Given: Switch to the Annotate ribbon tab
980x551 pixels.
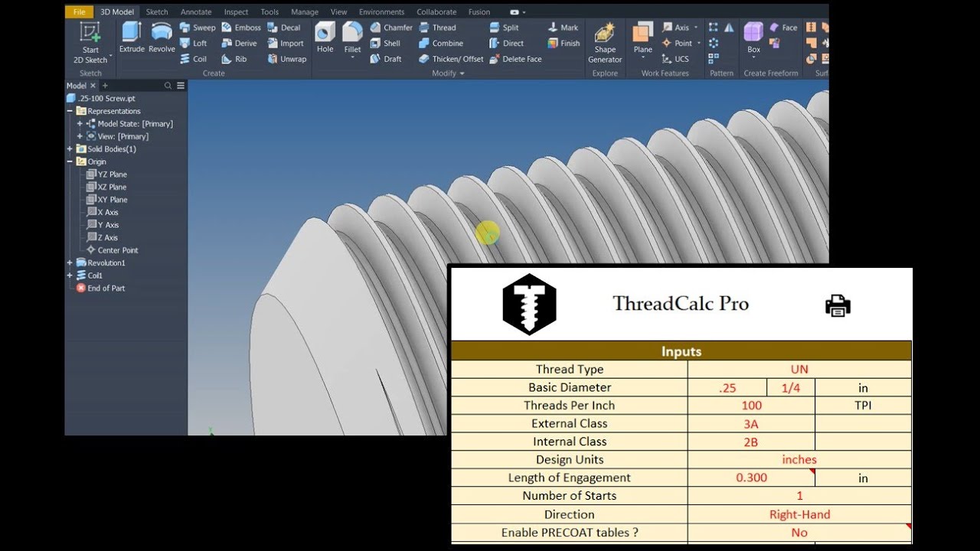Looking at the screenshot, I should click(x=196, y=12).
